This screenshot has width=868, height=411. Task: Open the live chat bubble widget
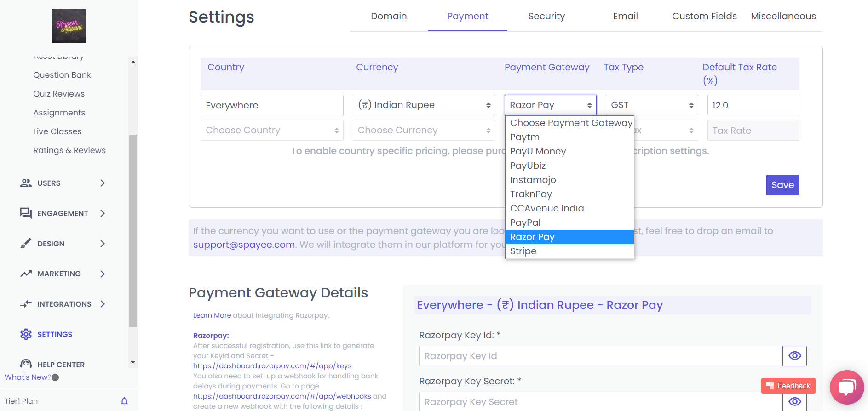point(846,387)
